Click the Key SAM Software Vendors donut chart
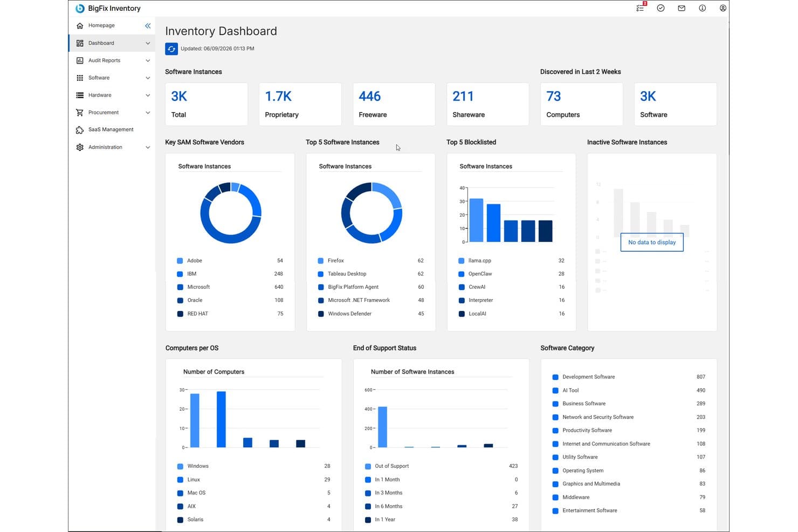The image size is (798, 532). click(231, 213)
